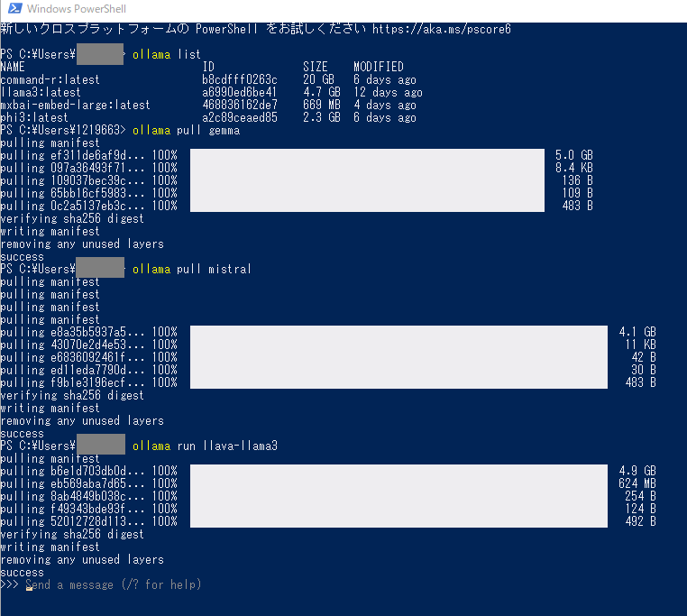Viewport: 687px width, 616px height.
Task: Click the '11 KB' download size
Action: (640, 345)
